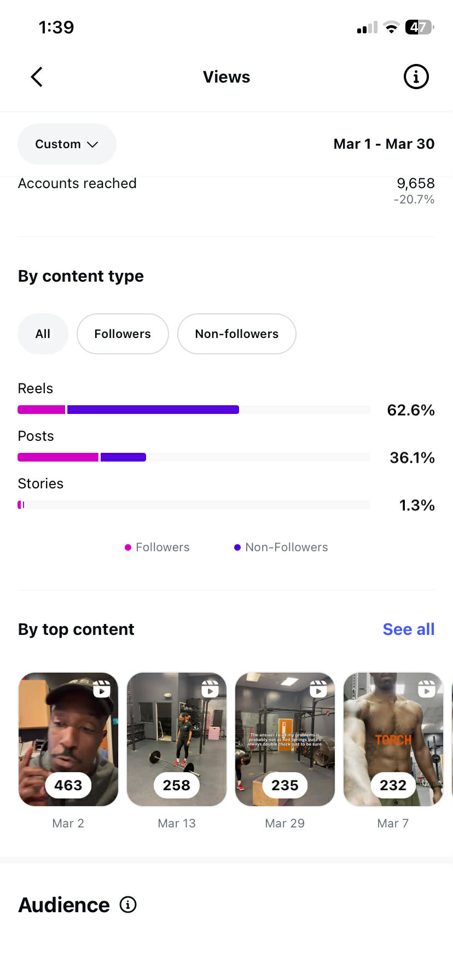
Task: Tap the Followers legend label
Action: 162,547
